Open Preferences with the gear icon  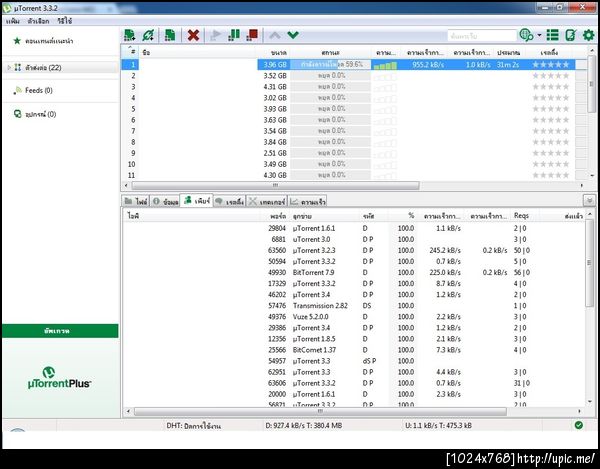(x=589, y=35)
